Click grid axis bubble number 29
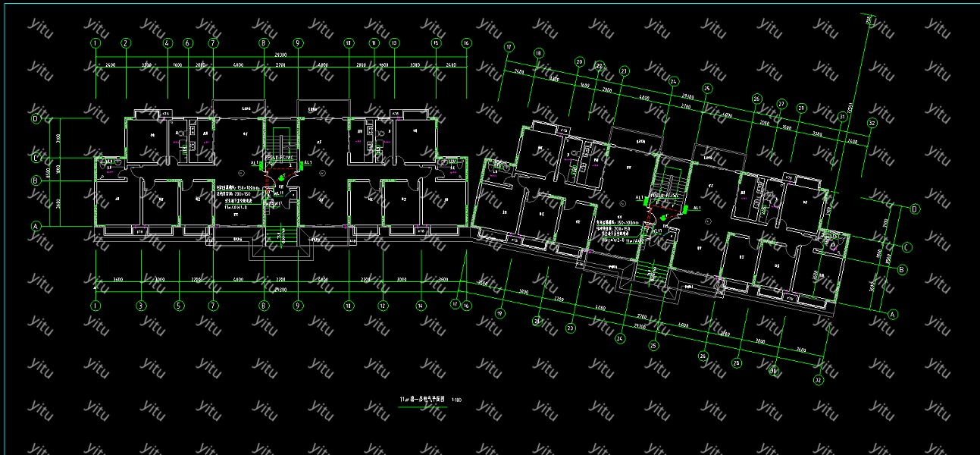 [x=801, y=108]
